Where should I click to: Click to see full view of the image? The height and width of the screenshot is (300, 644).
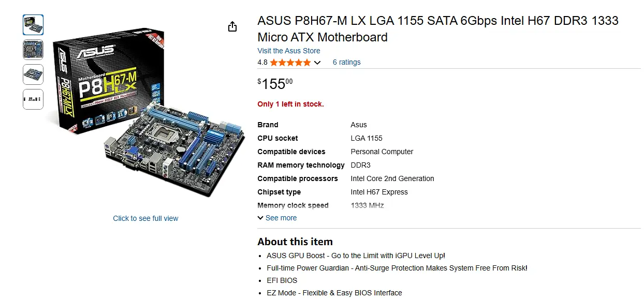coord(145,218)
